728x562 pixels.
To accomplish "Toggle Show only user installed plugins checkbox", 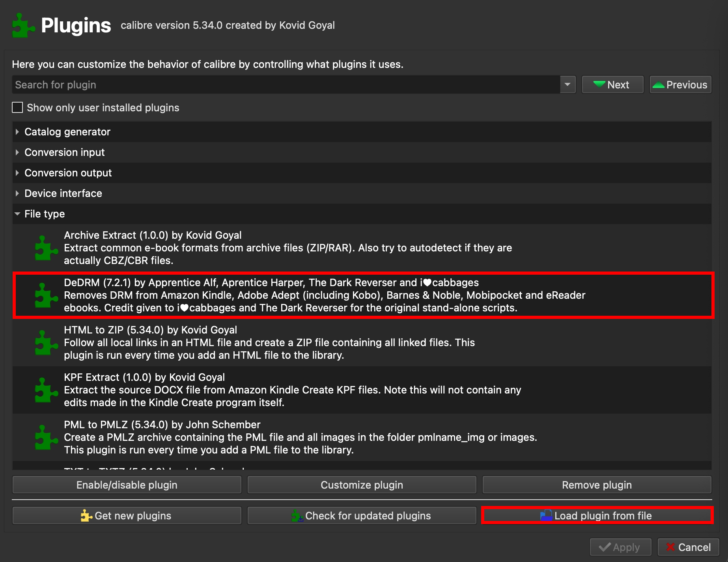I will 17,107.
